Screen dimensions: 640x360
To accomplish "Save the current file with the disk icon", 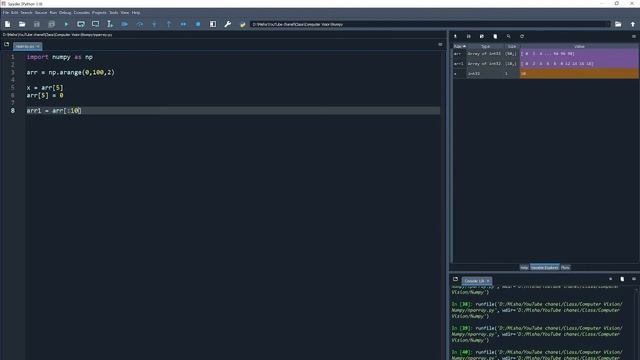I will 37,24.
